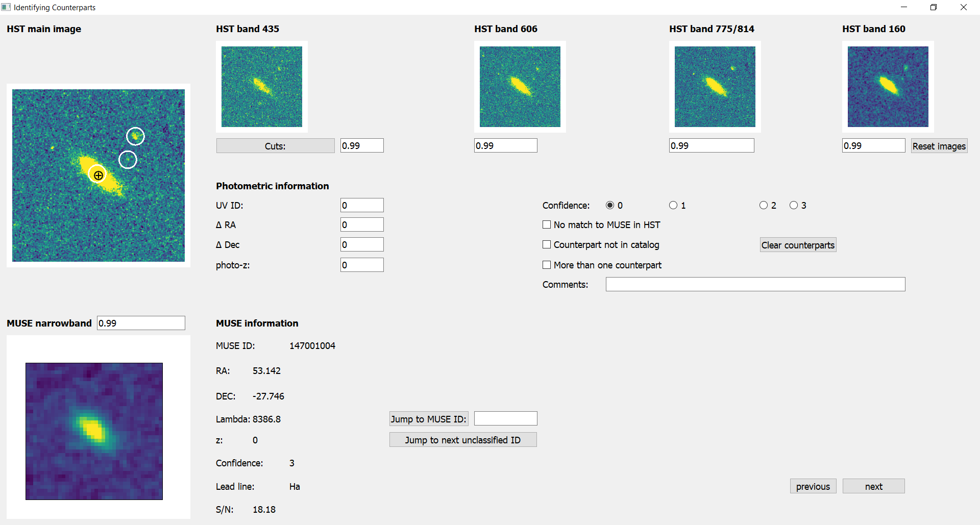
Task: Click the HST band 160 thumbnail
Action: [888, 87]
